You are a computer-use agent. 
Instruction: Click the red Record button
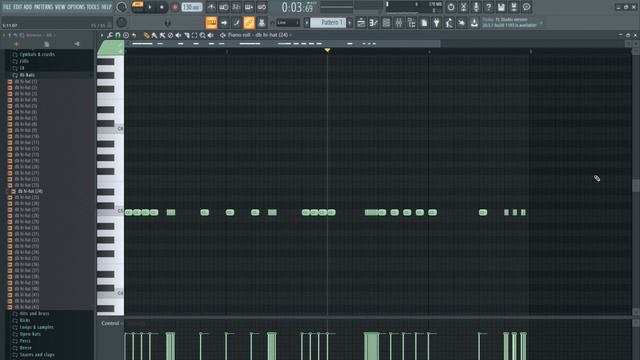tap(175, 7)
